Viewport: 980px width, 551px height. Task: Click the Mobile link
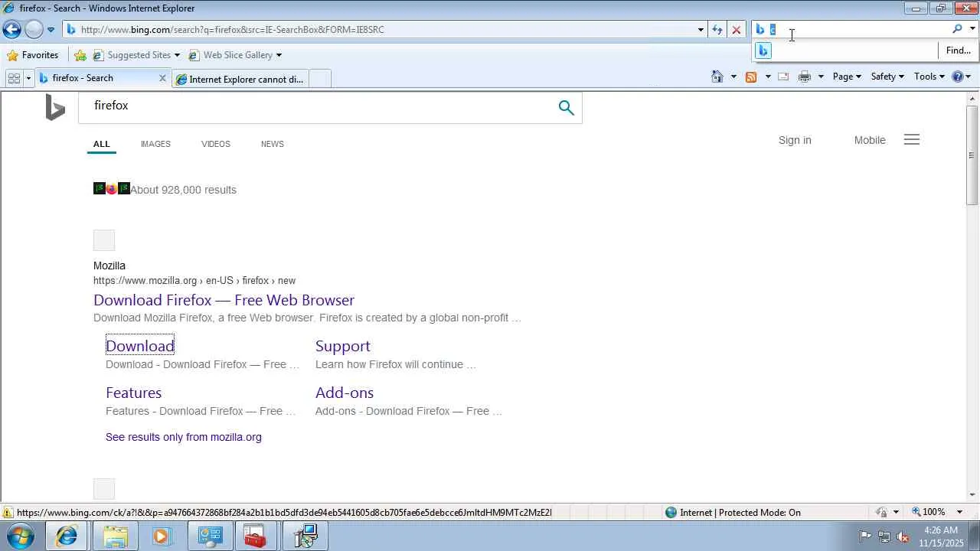[x=870, y=140]
